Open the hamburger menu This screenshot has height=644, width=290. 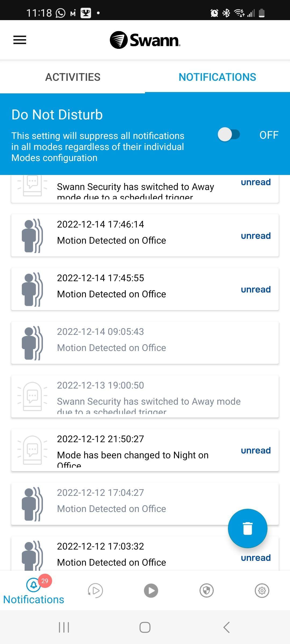(20, 40)
